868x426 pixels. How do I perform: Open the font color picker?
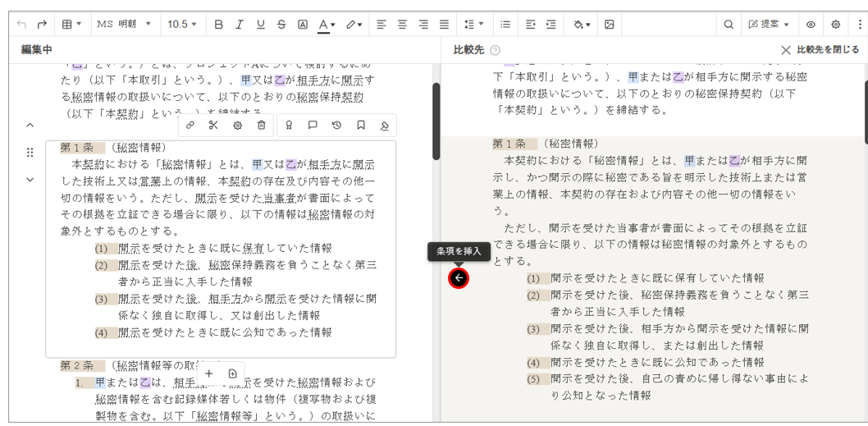pyautogui.click(x=327, y=25)
